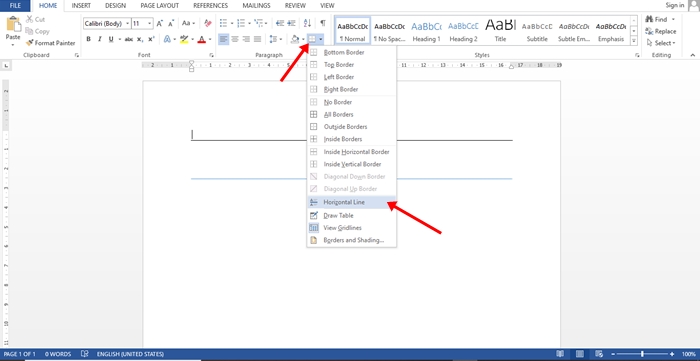Toggle Bold formatting

coord(88,39)
